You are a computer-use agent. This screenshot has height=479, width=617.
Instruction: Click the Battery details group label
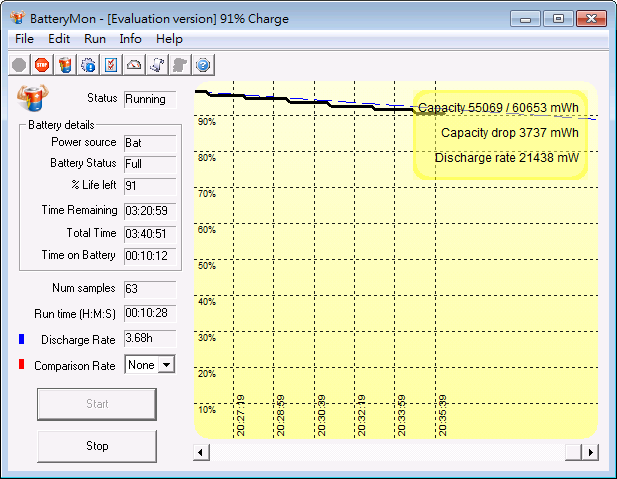(61, 125)
